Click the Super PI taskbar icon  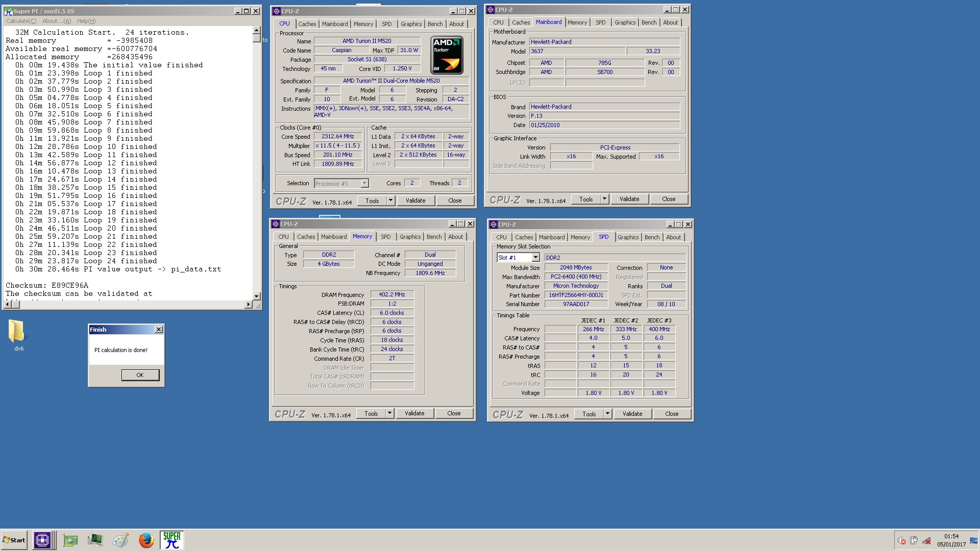[x=171, y=540]
